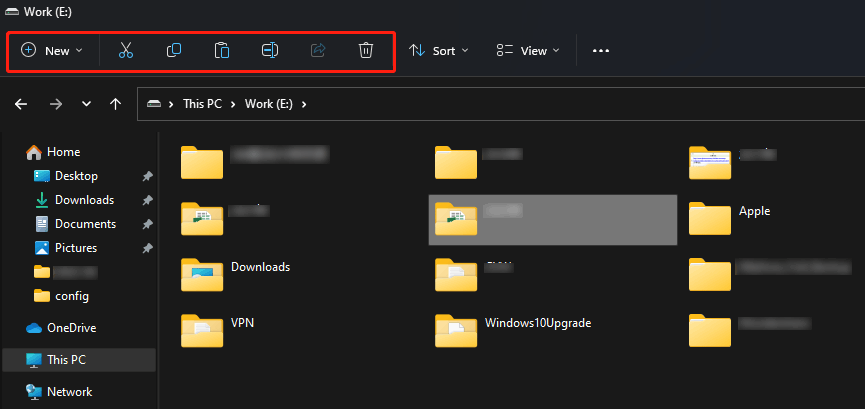865x409 pixels.
Task: Select OneDrive in the navigation pane
Action: click(x=61, y=328)
